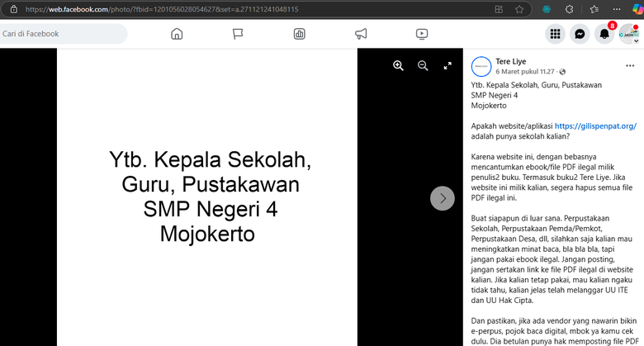Open the insights chart tab
Image resolution: width=644 pixels, height=346 pixels.
(x=299, y=34)
